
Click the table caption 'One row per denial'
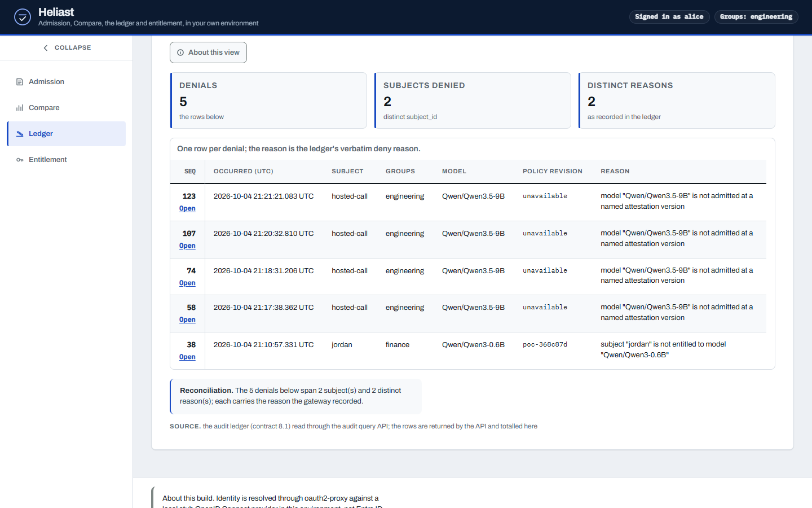point(299,149)
